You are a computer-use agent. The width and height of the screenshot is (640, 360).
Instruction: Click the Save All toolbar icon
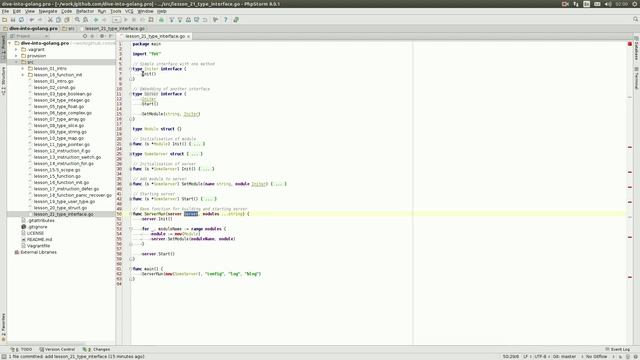pos(13,20)
